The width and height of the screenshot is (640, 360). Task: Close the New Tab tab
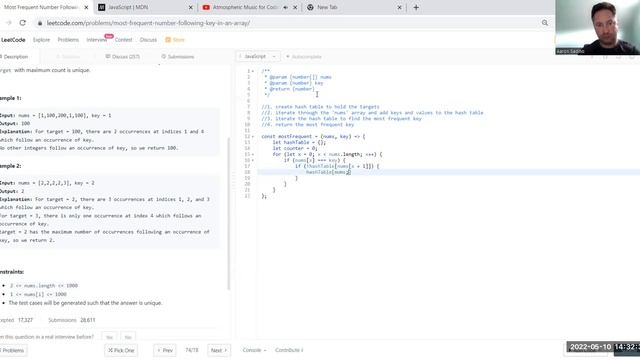[x=400, y=7]
